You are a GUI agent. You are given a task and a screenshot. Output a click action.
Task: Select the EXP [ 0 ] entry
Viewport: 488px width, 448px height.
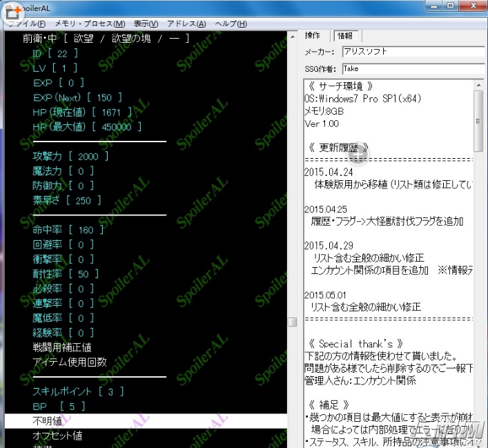click(59, 83)
